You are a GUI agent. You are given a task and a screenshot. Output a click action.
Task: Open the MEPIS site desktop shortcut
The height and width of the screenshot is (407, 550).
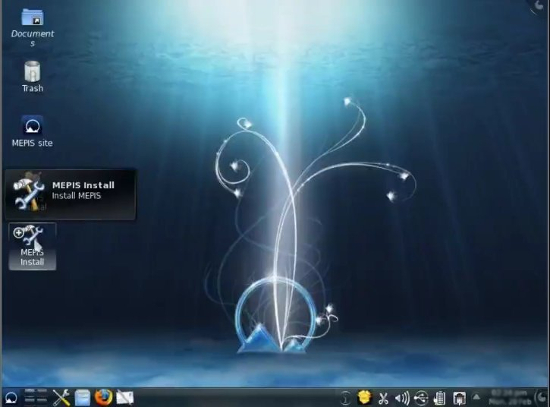click(32, 131)
